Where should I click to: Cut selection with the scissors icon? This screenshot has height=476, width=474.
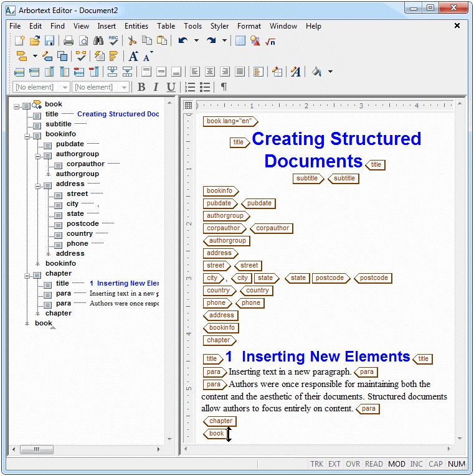[x=132, y=40]
